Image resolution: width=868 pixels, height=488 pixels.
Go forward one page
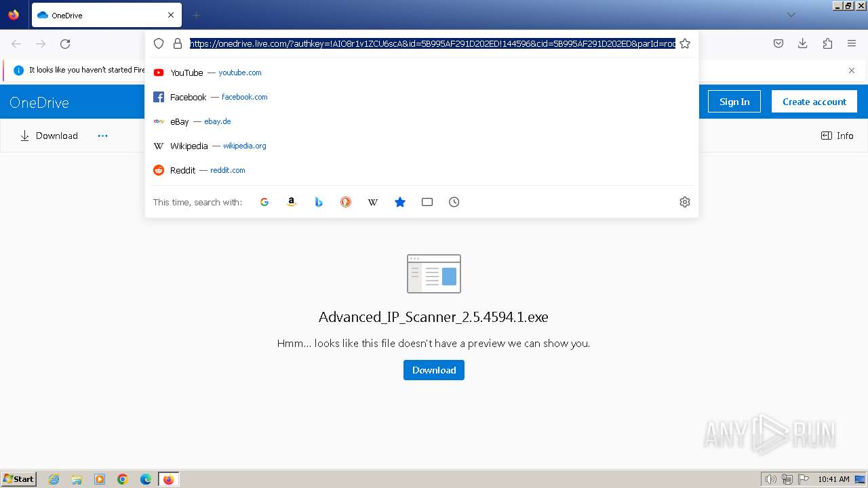[x=41, y=44]
